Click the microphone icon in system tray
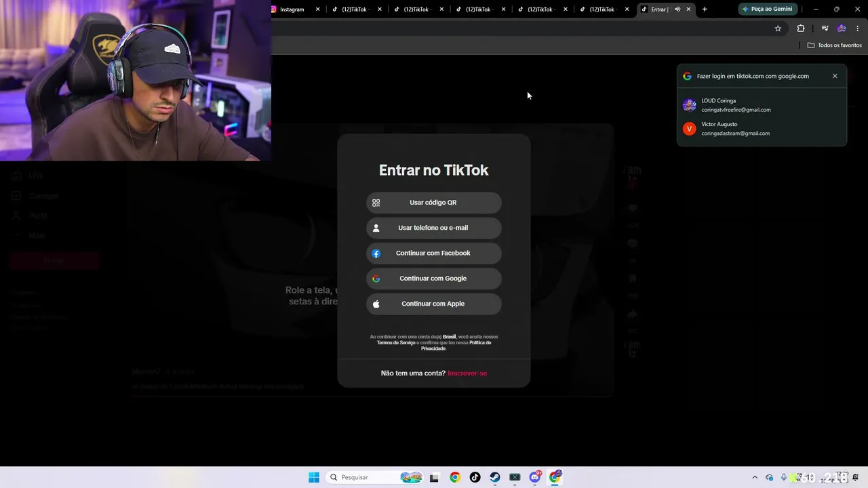The width and height of the screenshot is (868, 488). (x=784, y=477)
